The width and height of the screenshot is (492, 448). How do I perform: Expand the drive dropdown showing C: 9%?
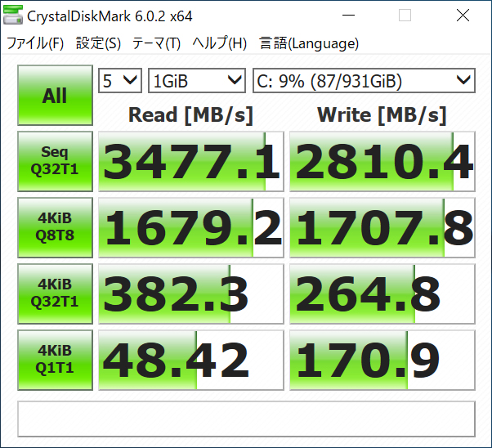point(364,81)
